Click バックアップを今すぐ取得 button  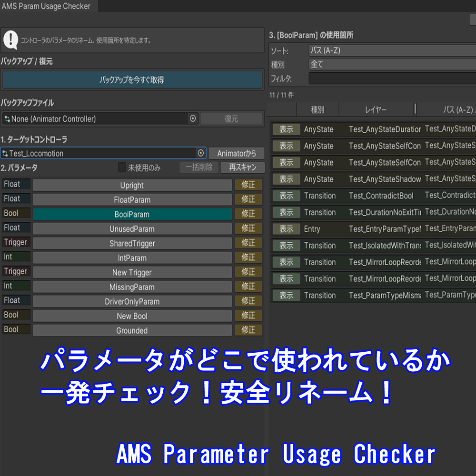pyautogui.click(x=132, y=80)
